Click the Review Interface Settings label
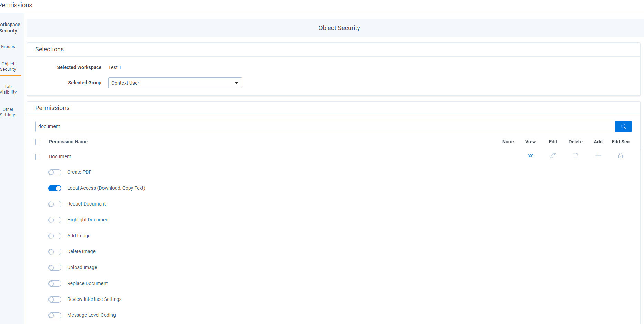 pyautogui.click(x=95, y=299)
